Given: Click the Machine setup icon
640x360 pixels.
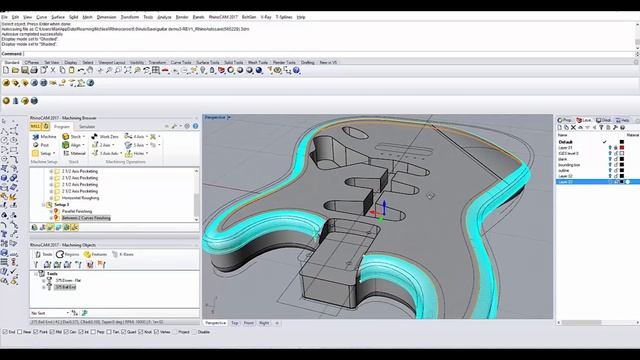Looking at the screenshot, I should [x=36, y=136].
